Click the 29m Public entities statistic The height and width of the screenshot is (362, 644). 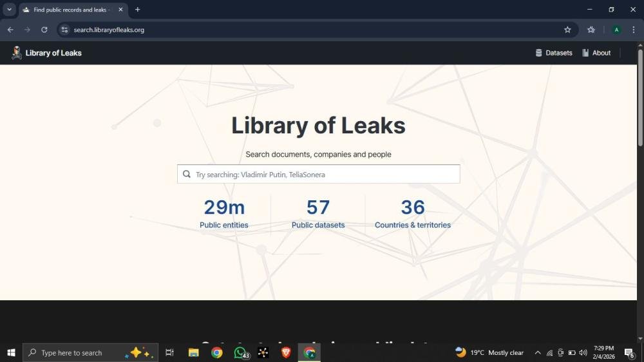[224, 213]
